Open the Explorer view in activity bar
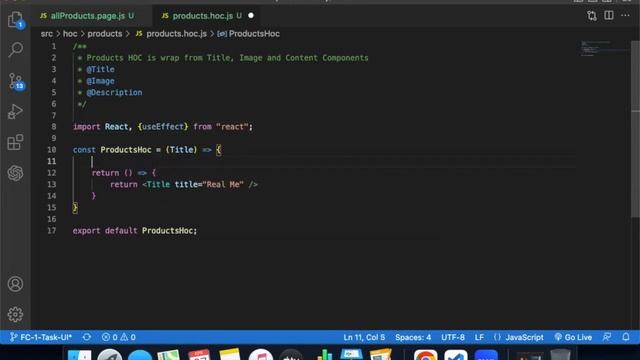640x360 pixels. pyautogui.click(x=16, y=19)
